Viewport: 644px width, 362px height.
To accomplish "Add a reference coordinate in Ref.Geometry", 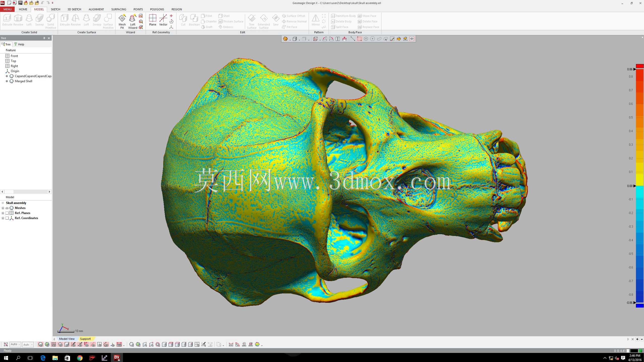I will click(171, 27).
